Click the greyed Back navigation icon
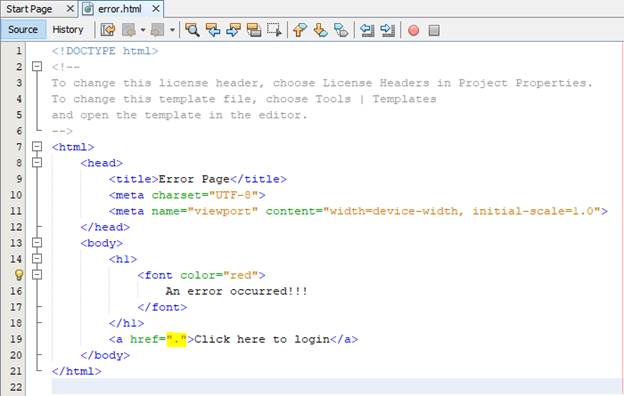The width and height of the screenshot is (624, 396). click(x=129, y=30)
